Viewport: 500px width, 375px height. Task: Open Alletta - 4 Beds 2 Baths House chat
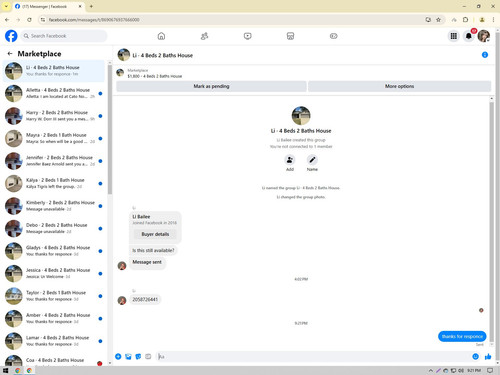(x=54, y=93)
